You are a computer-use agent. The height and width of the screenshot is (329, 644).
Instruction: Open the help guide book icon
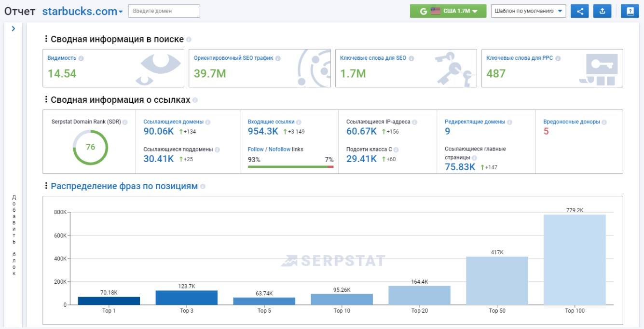630,11
